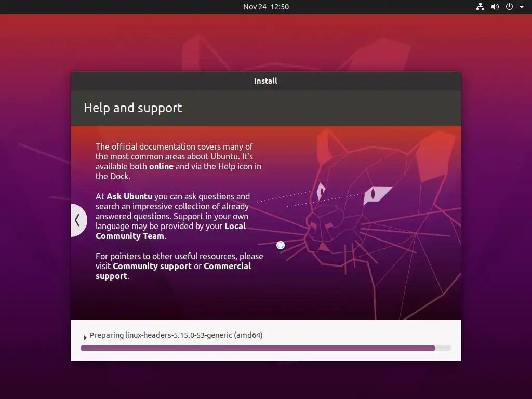The height and width of the screenshot is (399, 532).
Task: Click the Install window title bar
Action: [x=265, y=81]
